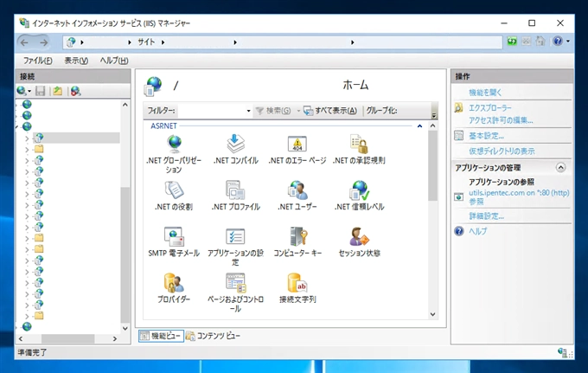588x373 pixels.
Task: Open コンピューター キー feature
Action: click(x=297, y=242)
